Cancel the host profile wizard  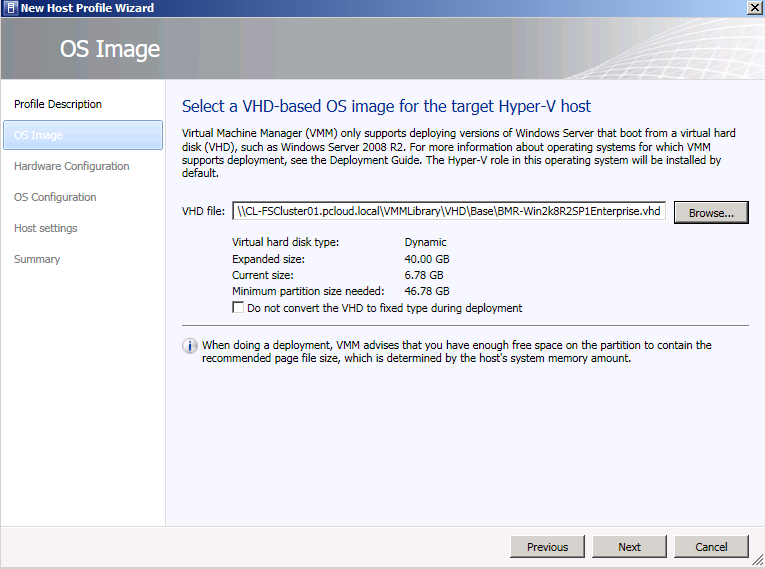click(x=711, y=547)
